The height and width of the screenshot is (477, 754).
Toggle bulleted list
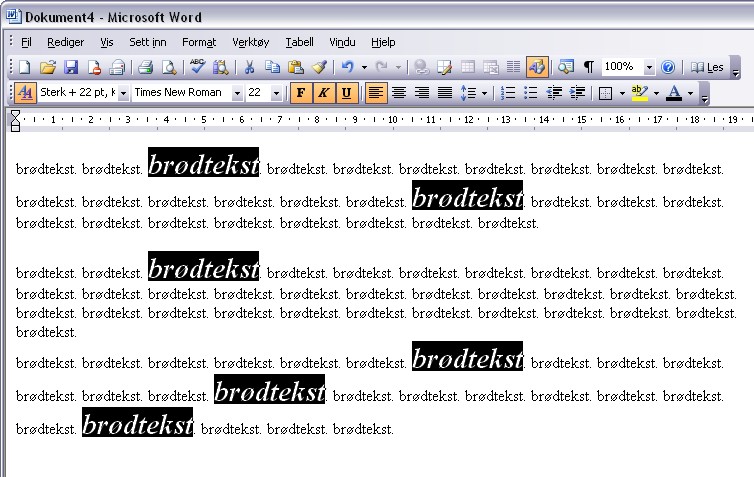coord(530,93)
